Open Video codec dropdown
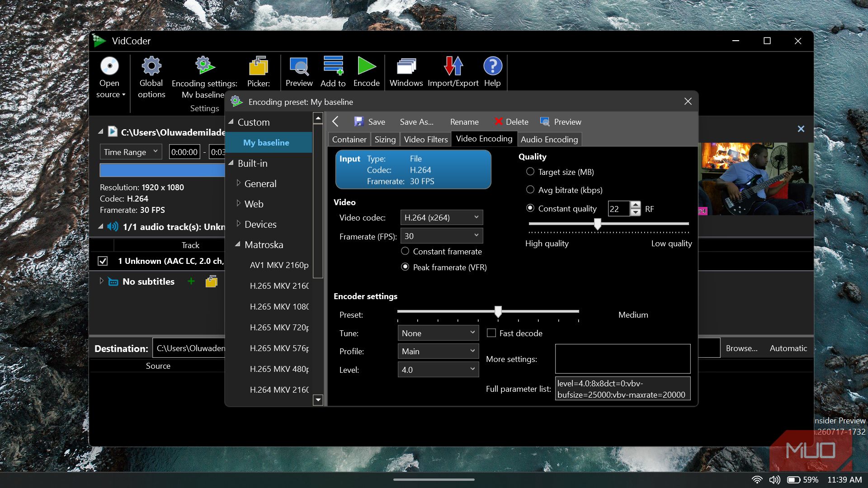This screenshot has width=868, height=488. pos(441,217)
